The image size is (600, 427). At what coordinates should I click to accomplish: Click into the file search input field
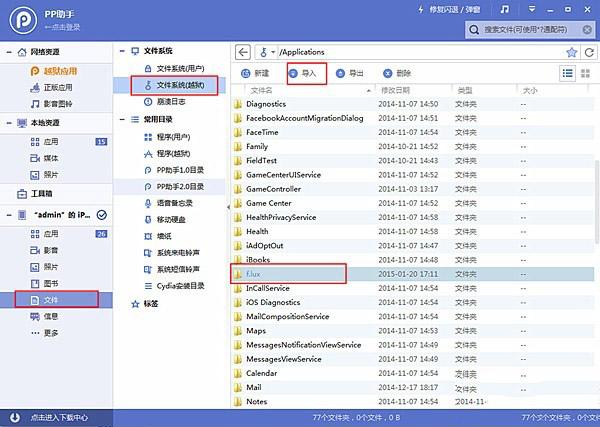click(530, 30)
